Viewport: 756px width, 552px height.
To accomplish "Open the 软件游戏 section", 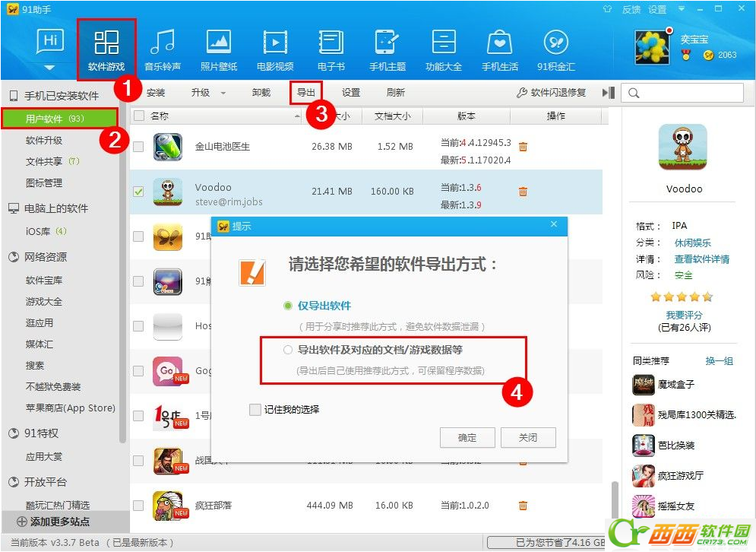I will coord(106,49).
